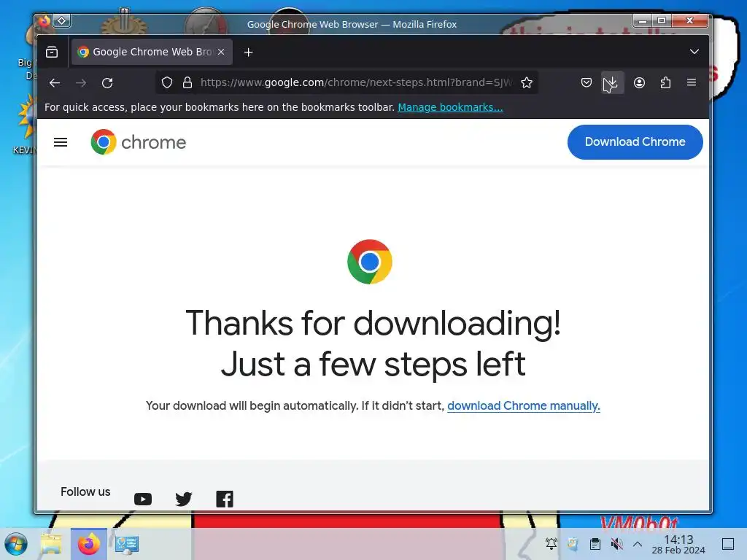747x560 pixels.
Task: Open YouTube social icon
Action: (x=143, y=499)
